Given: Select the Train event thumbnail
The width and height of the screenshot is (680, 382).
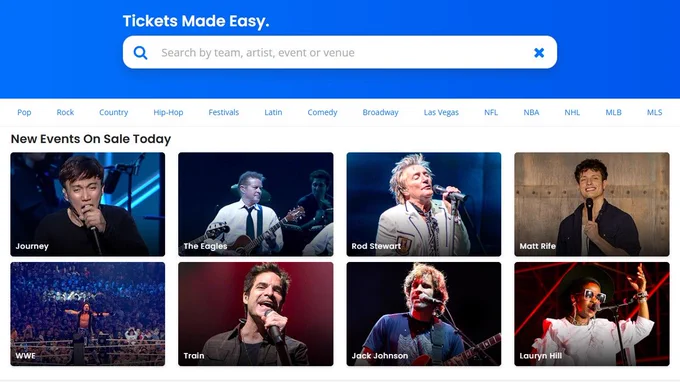Looking at the screenshot, I should pyautogui.click(x=256, y=314).
